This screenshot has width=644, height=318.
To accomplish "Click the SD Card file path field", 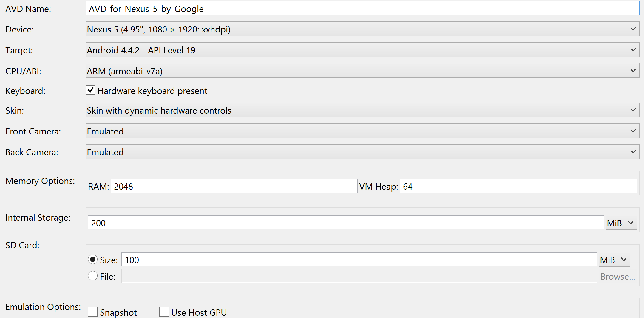I will coord(359,276).
